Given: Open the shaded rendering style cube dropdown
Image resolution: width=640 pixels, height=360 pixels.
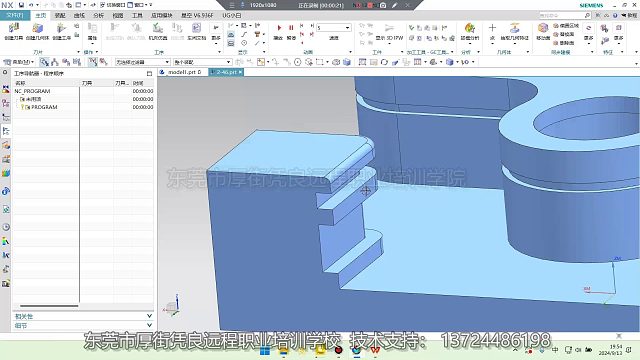Looking at the screenshot, I should [x=451, y=62].
